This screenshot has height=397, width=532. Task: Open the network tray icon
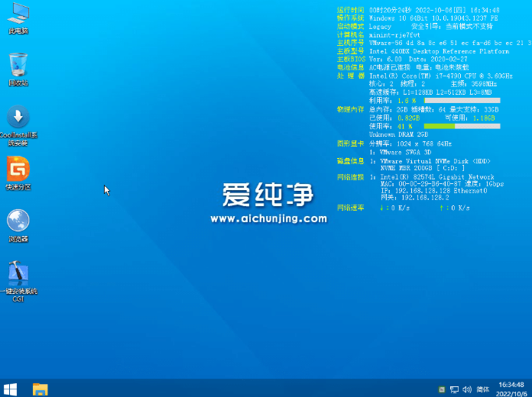click(454, 389)
